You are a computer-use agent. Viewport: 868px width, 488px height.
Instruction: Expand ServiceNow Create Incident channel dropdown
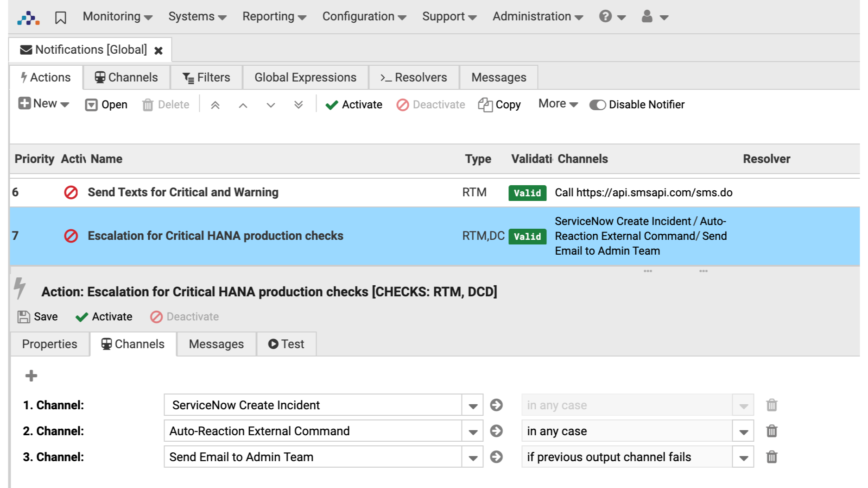point(473,405)
